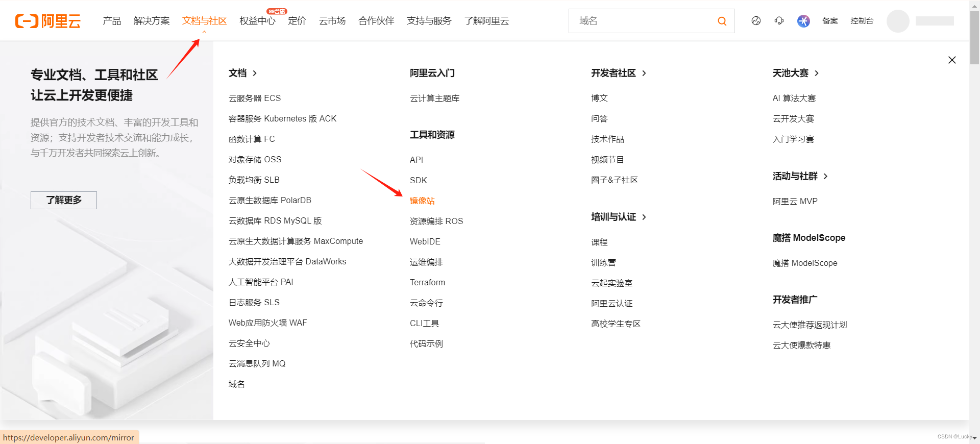Click the 了解更多 button
This screenshot has width=980, height=444.
64,200
